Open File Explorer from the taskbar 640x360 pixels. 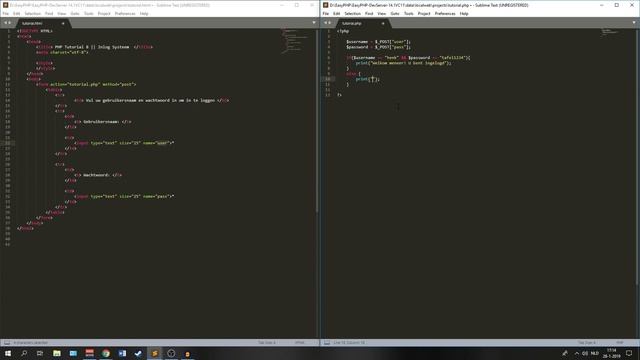[57, 353]
